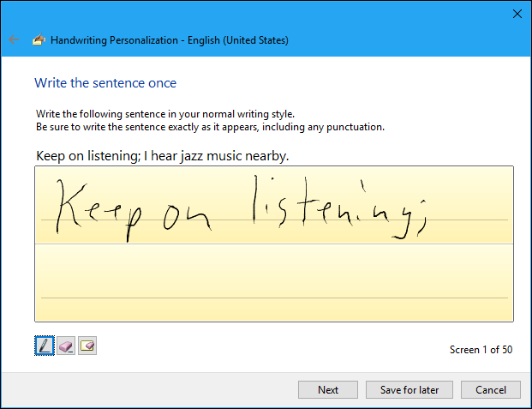Image resolution: width=532 pixels, height=409 pixels.
Task: Select the Eraser tool
Action: [x=66, y=346]
